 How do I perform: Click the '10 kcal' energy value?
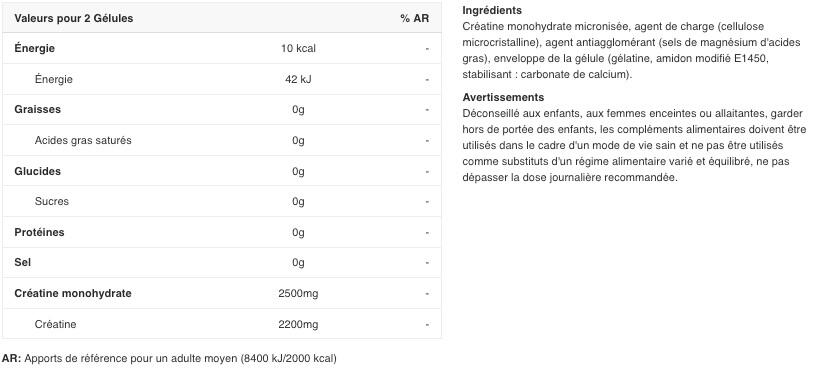click(x=298, y=48)
